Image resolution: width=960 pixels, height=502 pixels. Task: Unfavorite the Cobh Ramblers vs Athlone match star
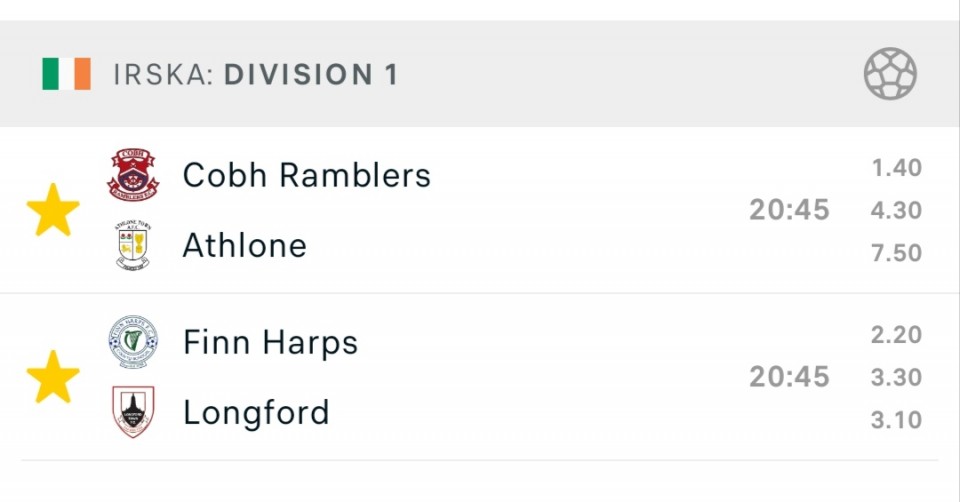(53, 210)
